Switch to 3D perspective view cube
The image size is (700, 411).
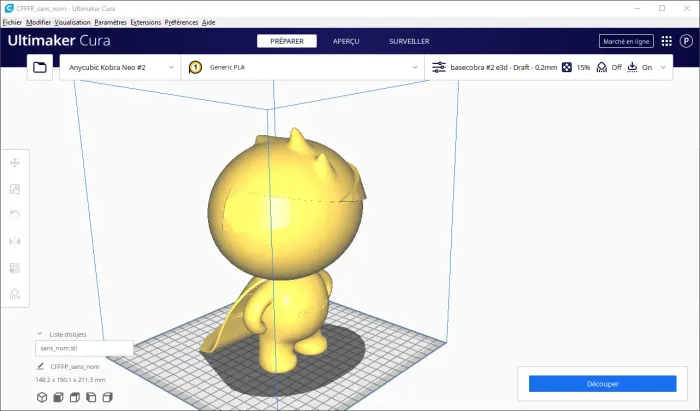coord(42,397)
